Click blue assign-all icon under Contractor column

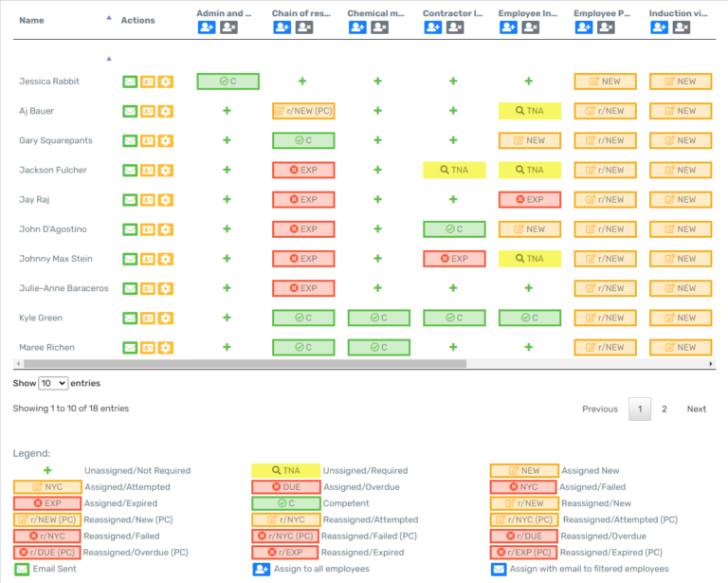[x=433, y=27]
